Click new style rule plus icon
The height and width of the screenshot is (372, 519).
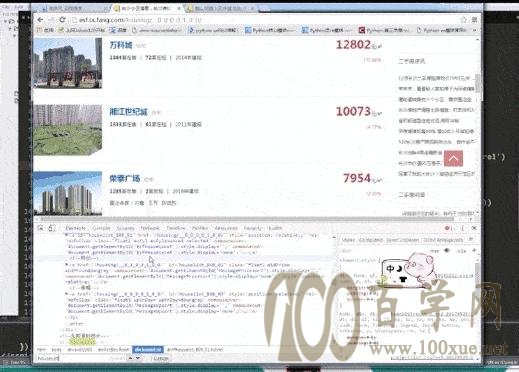click(474, 250)
